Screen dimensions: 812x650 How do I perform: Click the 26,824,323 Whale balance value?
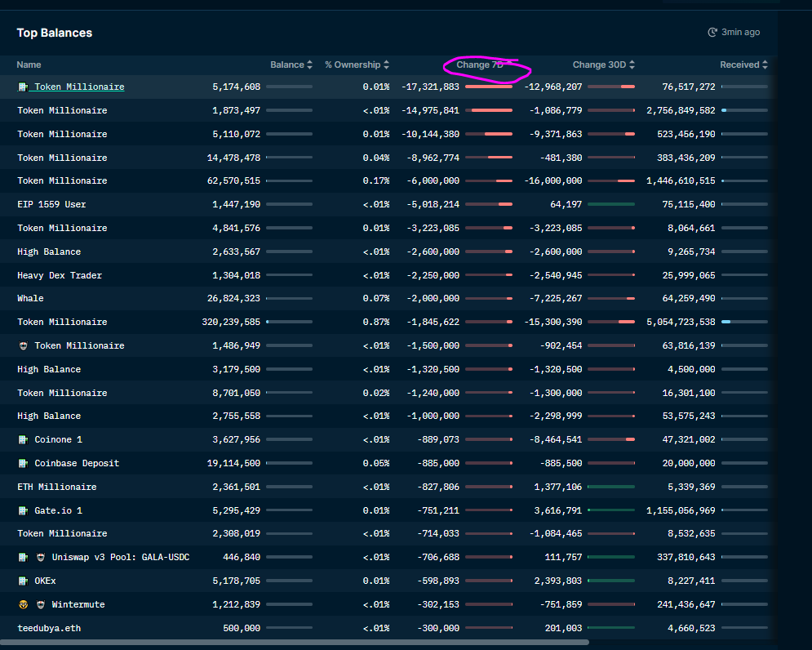point(233,299)
